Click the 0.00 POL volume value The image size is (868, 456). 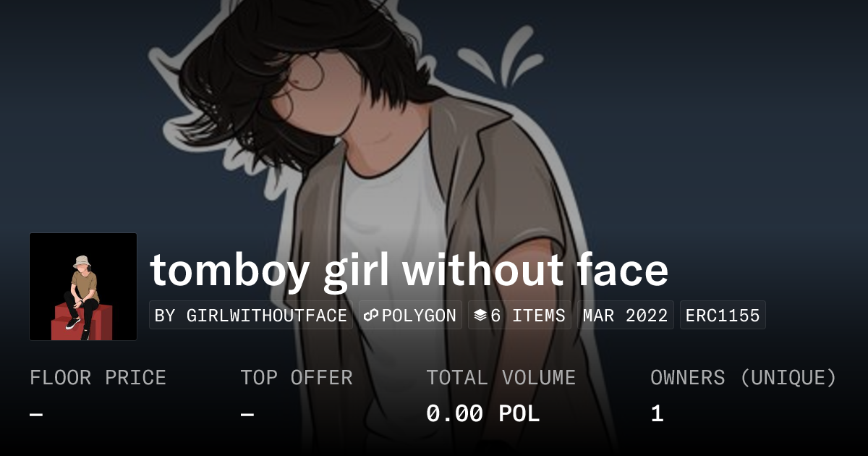tap(483, 414)
